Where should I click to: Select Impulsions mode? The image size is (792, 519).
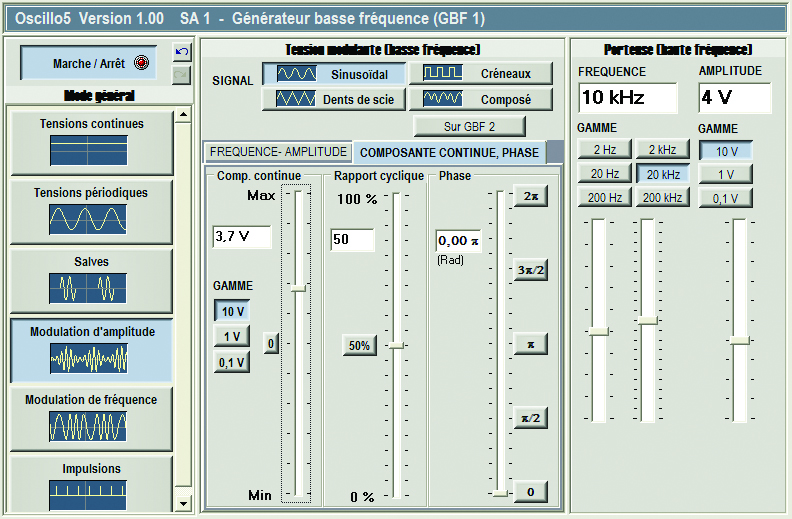(x=91, y=486)
